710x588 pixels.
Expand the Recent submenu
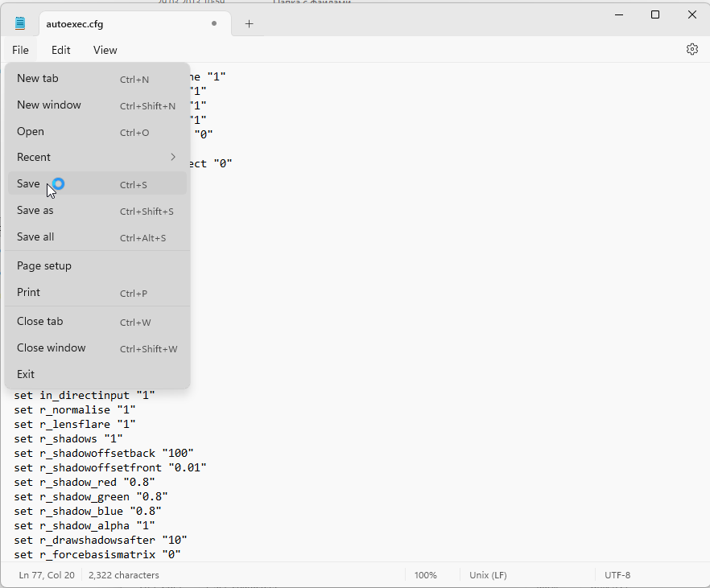click(97, 157)
